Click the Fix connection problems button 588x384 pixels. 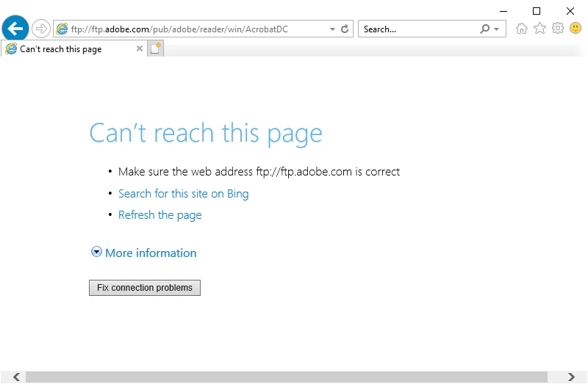(145, 288)
